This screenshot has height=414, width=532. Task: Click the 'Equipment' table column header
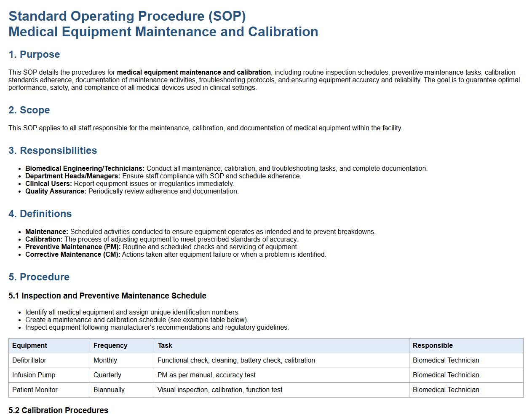point(29,345)
